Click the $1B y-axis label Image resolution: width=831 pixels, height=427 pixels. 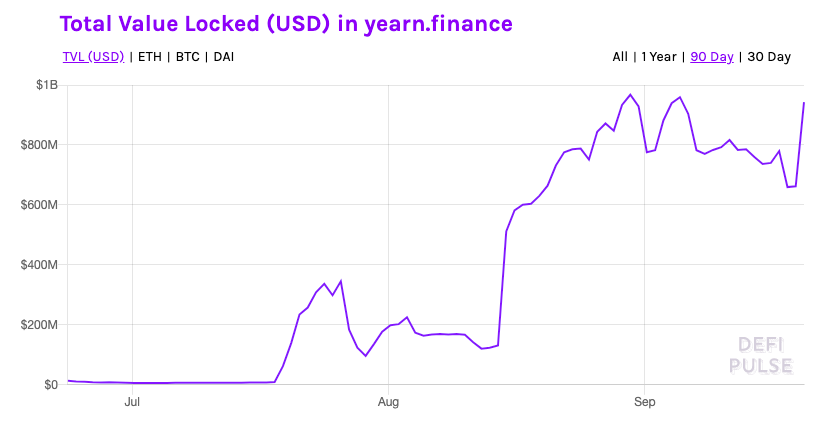tap(47, 85)
